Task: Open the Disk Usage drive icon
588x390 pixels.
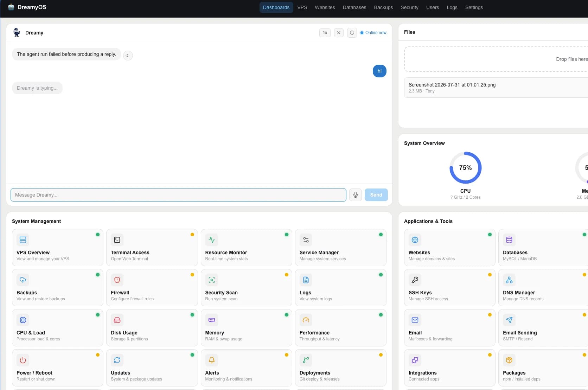Action: click(x=117, y=320)
